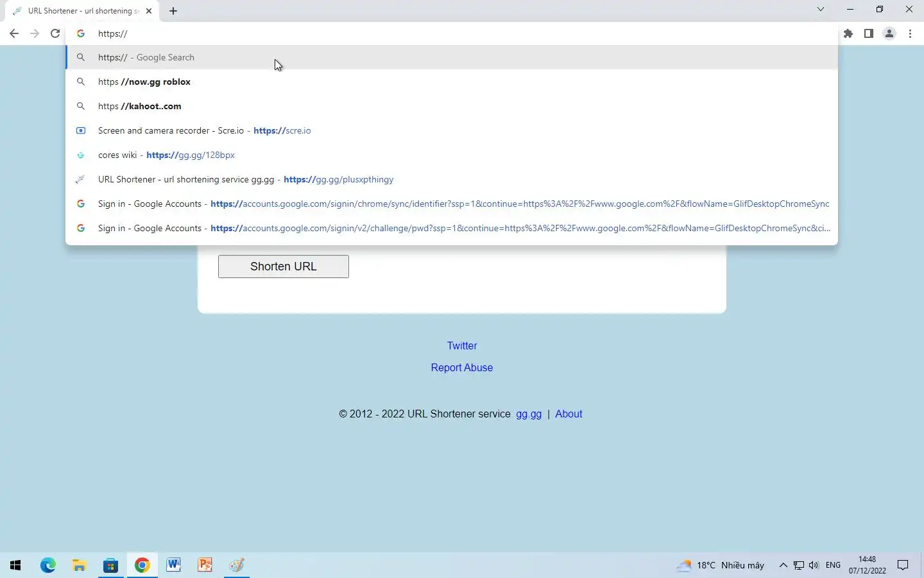Pick the gg.gg/plusxpthingy suggestion
924x578 pixels.
coord(452,179)
